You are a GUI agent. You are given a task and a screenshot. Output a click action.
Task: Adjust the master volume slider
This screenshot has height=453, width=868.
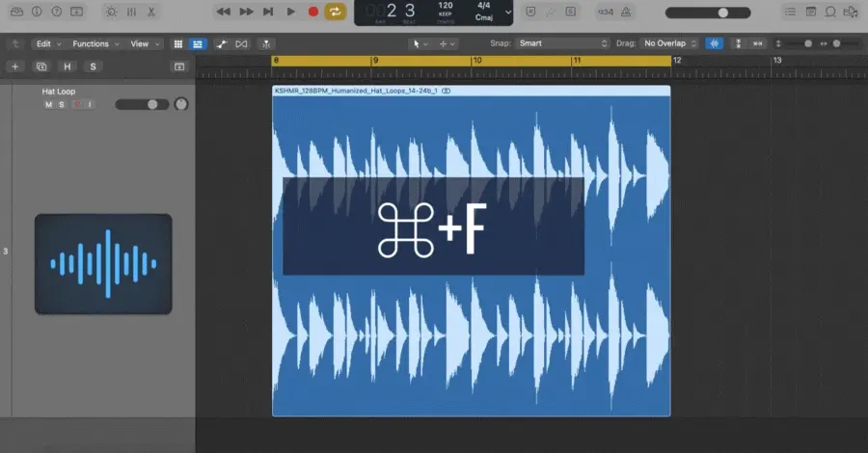(x=708, y=13)
